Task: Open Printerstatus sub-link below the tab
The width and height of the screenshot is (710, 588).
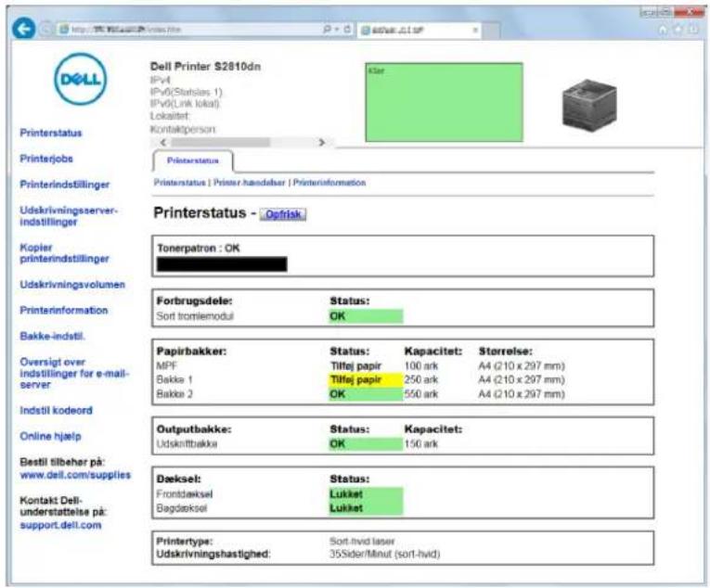Action: [180, 183]
